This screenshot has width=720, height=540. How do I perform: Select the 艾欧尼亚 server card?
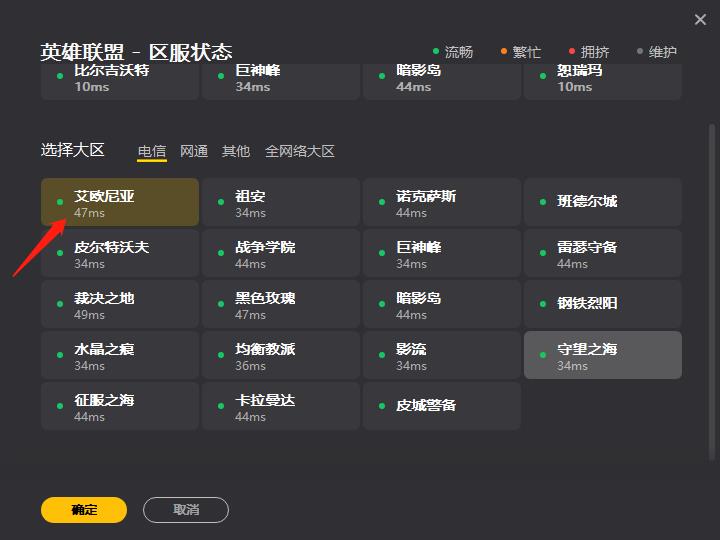click(120, 202)
